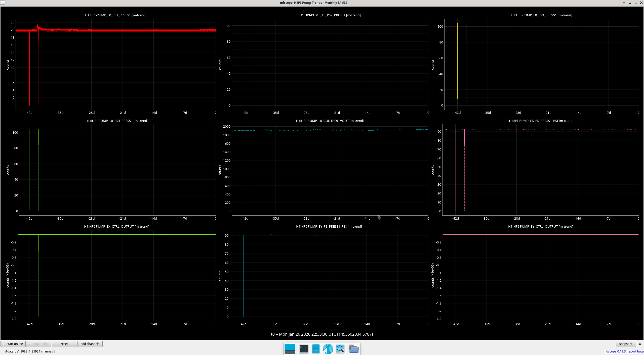Launch the web browser globe icon

click(328, 349)
